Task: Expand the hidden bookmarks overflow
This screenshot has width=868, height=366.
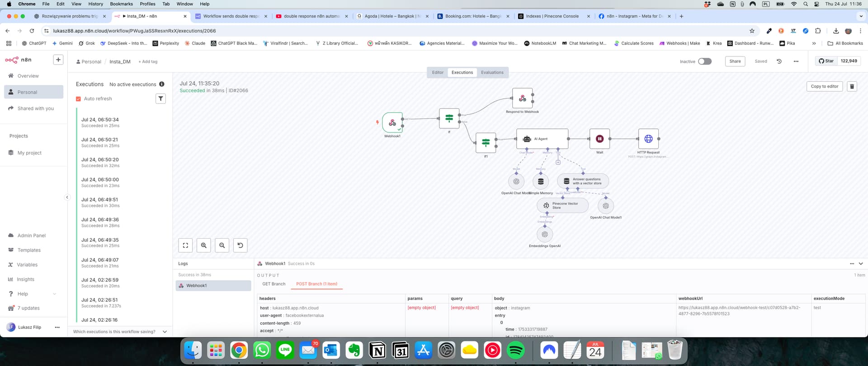Action: pos(814,43)
